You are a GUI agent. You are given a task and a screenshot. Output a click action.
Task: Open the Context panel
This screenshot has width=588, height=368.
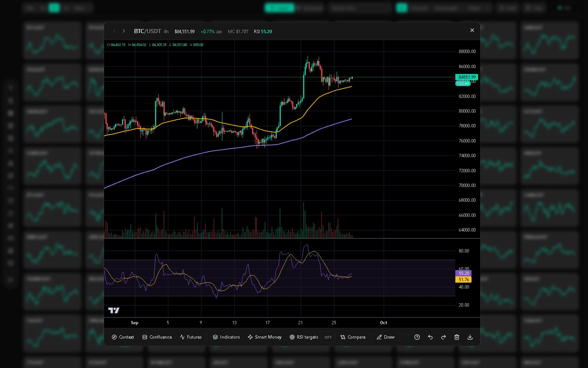pyautogui.click(x=123, y=337)
